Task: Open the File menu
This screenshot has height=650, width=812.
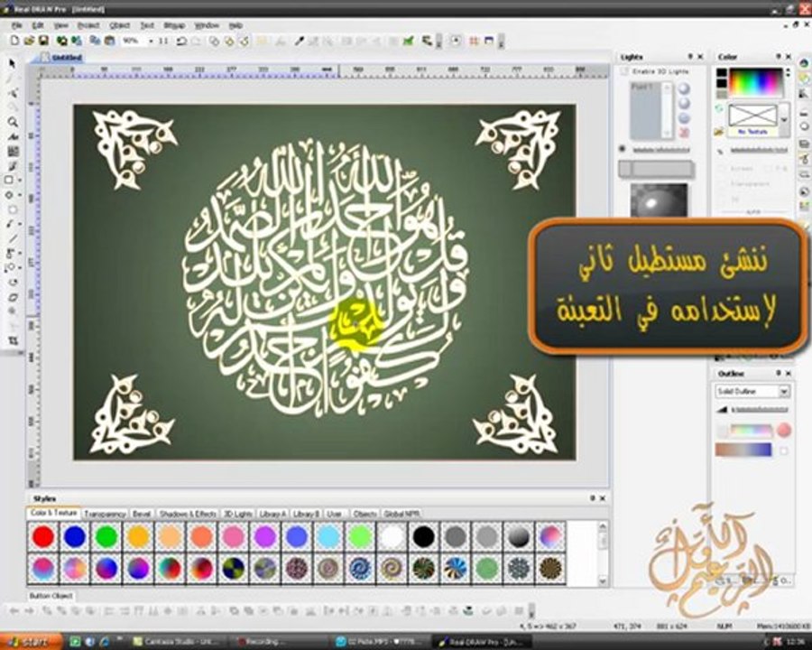Action: (17, 25)
